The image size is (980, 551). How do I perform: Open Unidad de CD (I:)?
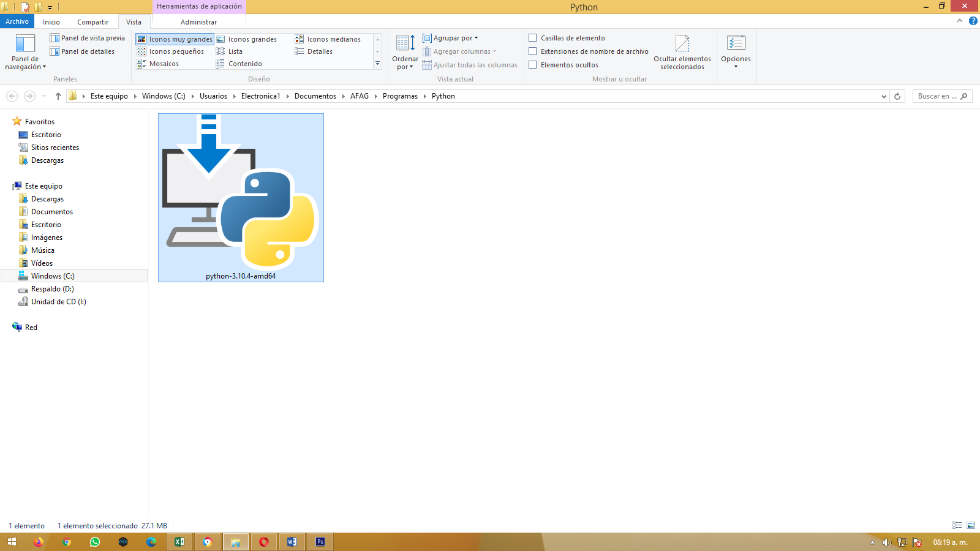pyautogui.click(x=58, y=302)
